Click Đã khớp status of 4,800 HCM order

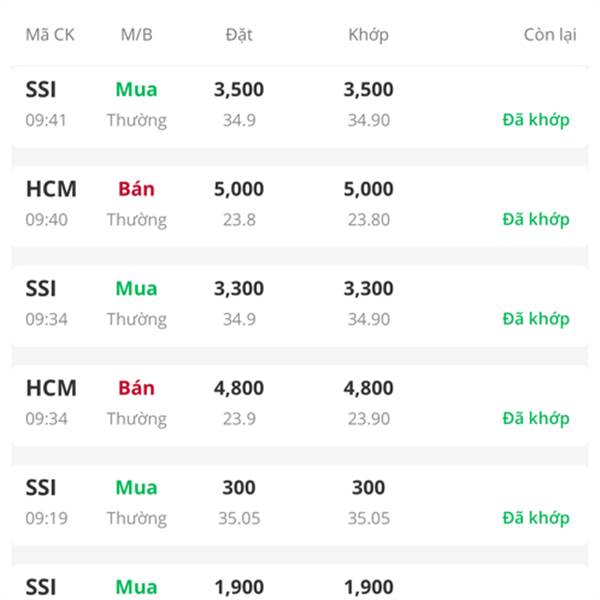point(536,418)
